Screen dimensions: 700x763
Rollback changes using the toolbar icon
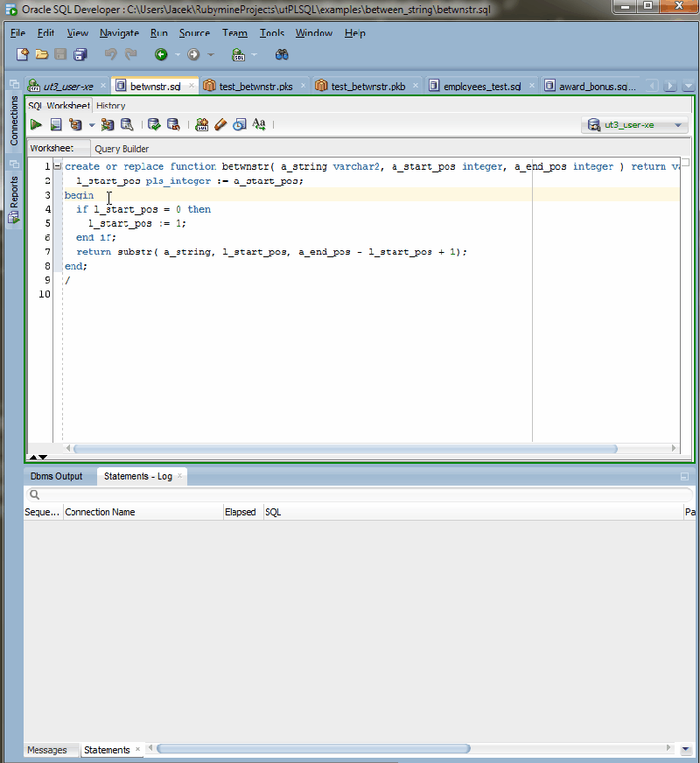click(175, 124)
